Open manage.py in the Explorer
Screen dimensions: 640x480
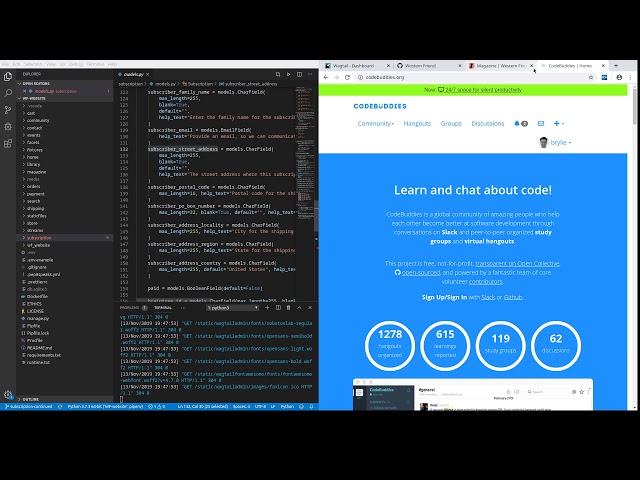[38, 318]
